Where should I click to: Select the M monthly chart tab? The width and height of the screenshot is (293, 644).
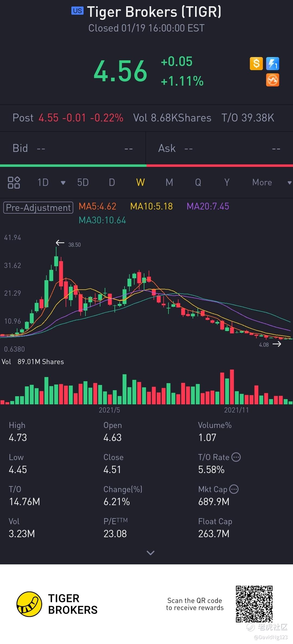pyautogui.click(x=169, y=182)
